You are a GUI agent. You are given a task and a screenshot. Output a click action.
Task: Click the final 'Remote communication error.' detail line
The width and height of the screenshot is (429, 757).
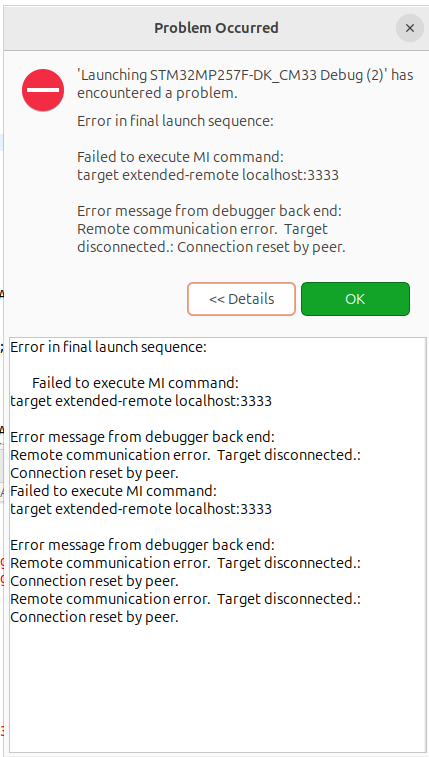110,599
